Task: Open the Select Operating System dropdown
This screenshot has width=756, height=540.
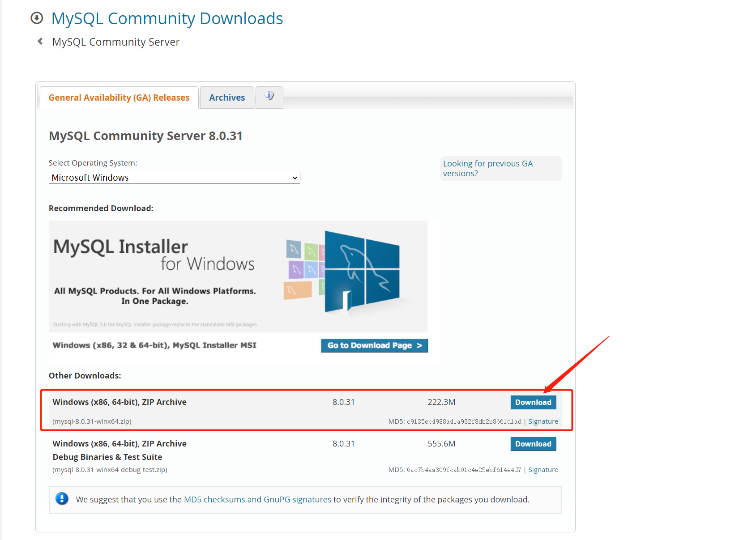Action: pos(175,178)
